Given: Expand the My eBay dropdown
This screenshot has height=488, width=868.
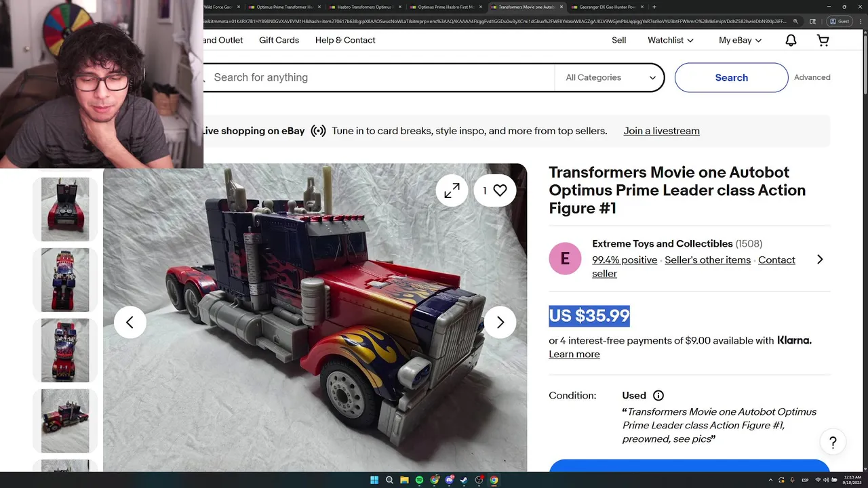Looking at the screenshot, I should [x=741, y=41].
